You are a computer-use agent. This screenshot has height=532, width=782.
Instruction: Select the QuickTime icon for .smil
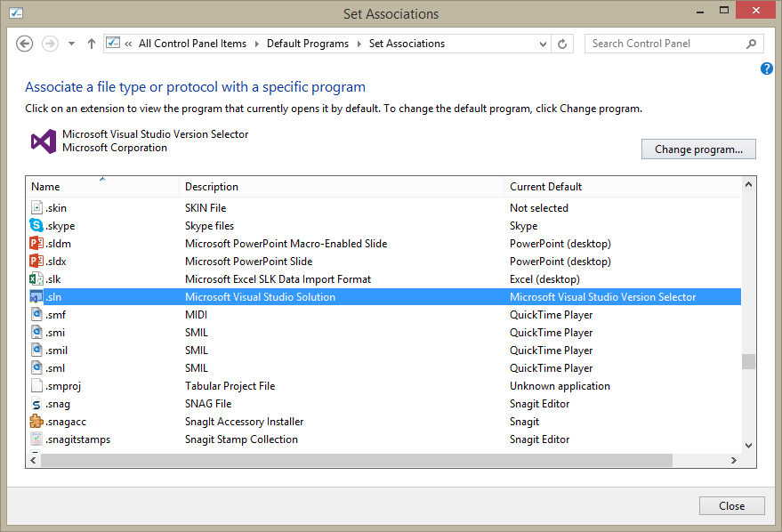(x=36, y=350)
